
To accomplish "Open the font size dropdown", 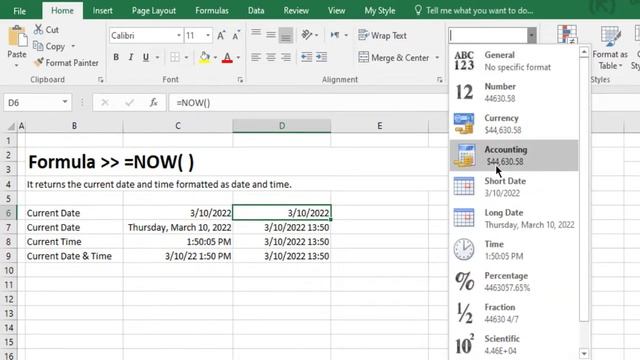I will tap(208, 36).
